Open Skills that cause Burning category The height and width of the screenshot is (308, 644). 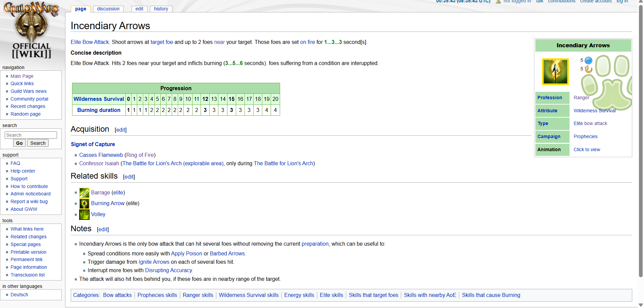coord(491,295)
